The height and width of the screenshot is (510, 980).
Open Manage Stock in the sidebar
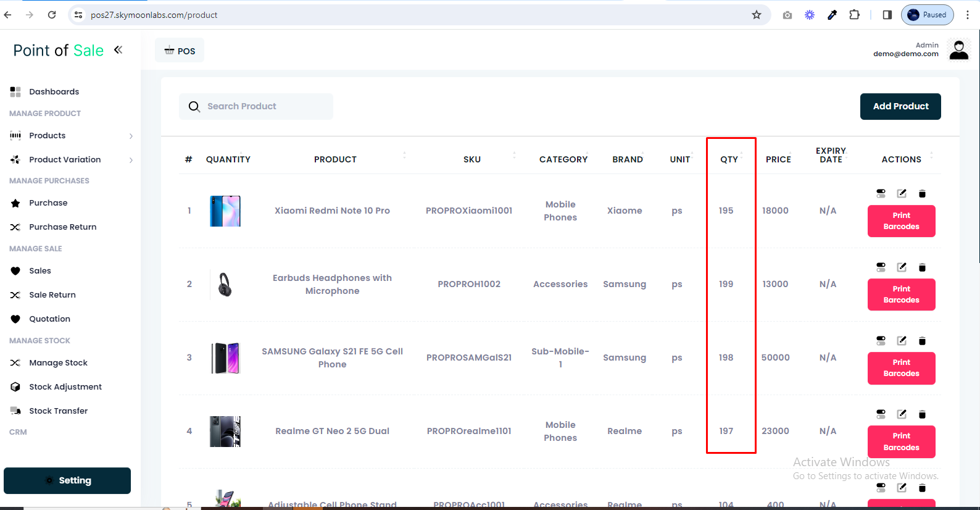point(59,362)
